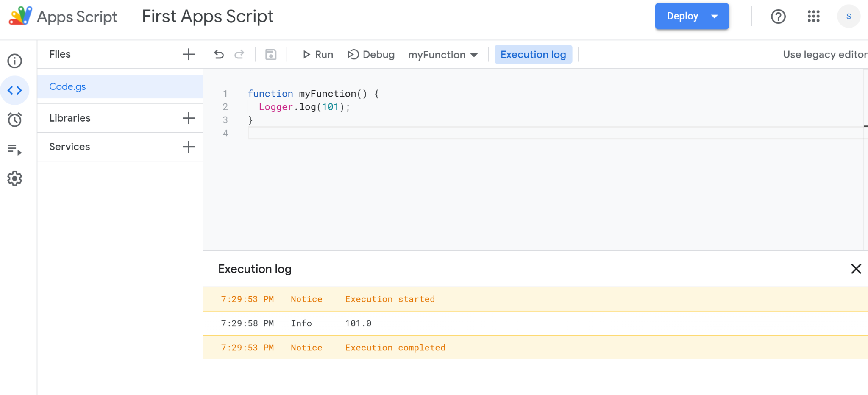
Task: Add a library with the plus icon
Action: pos(189,118)
